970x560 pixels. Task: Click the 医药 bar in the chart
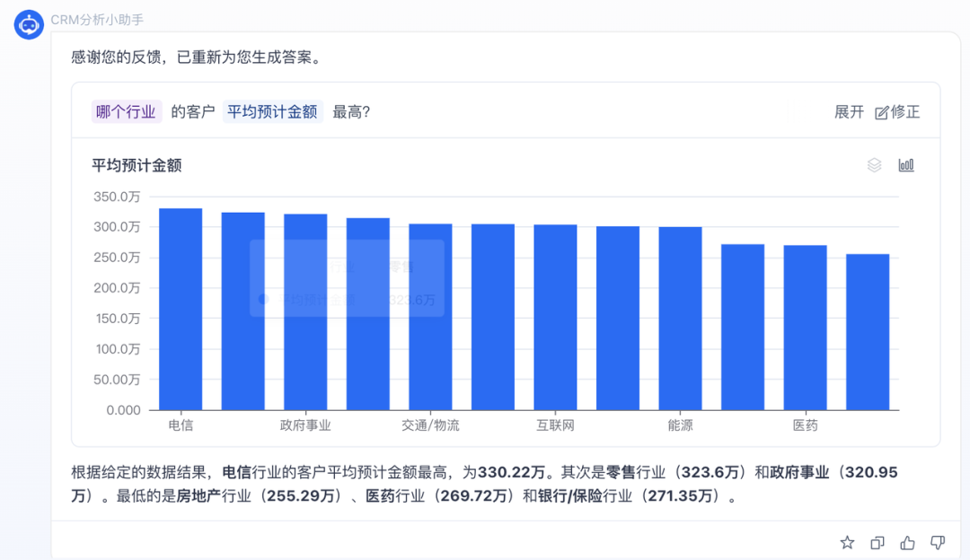804,328
